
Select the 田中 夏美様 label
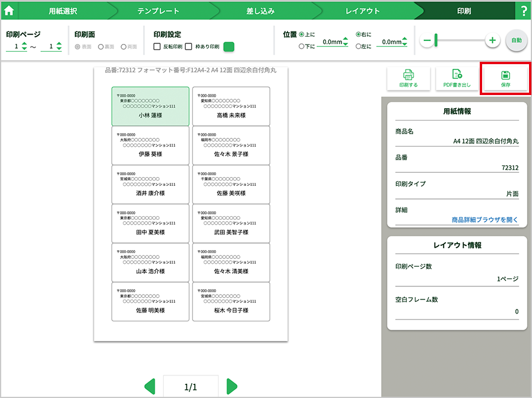coord(150,223)
